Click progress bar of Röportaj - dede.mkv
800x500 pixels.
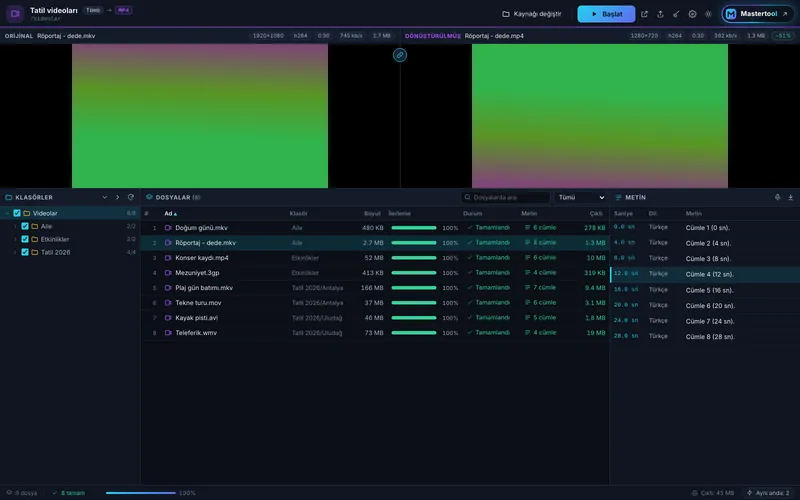(414, 243)
